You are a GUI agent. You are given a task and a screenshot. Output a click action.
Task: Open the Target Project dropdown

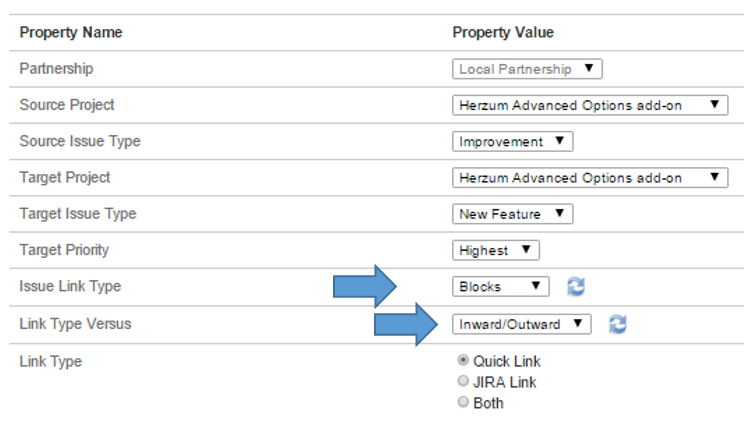[x=589, y=177]
